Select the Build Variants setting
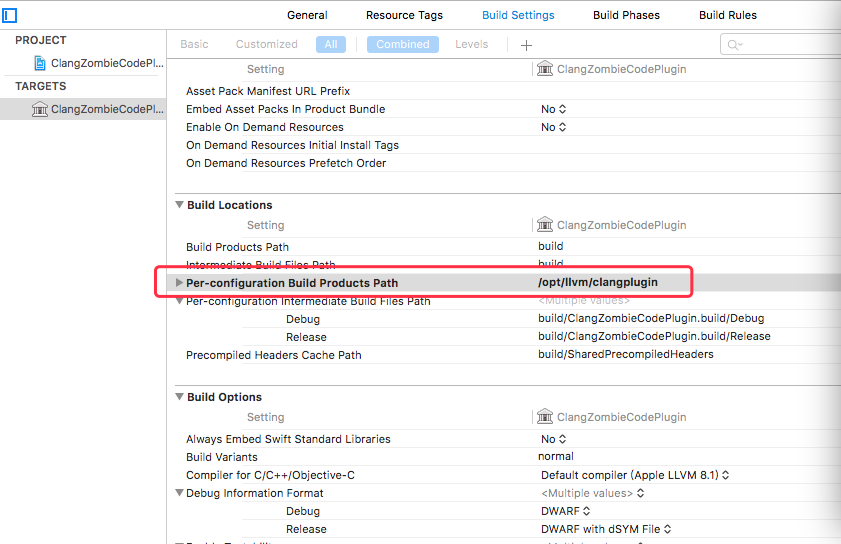This screenshot has width=841, height=544. point(222,457)
